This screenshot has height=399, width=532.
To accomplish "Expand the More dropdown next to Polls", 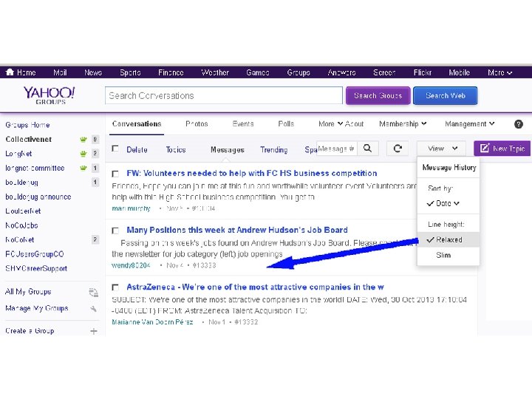I will 330,124.
